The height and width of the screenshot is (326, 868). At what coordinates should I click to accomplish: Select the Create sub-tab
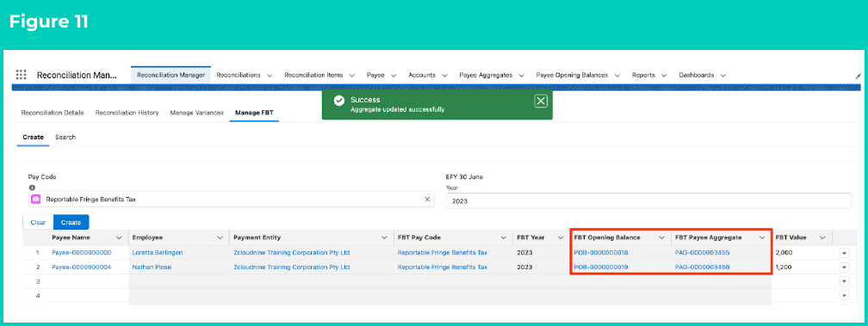[33, 137]
